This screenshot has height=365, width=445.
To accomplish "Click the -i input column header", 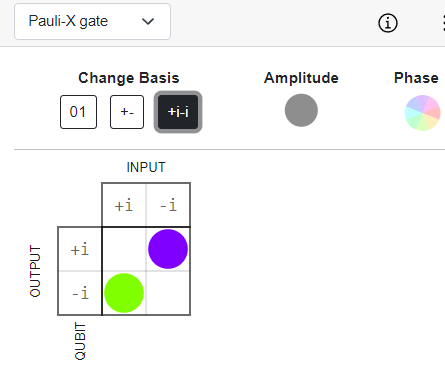I will click(x=168, y=205).
